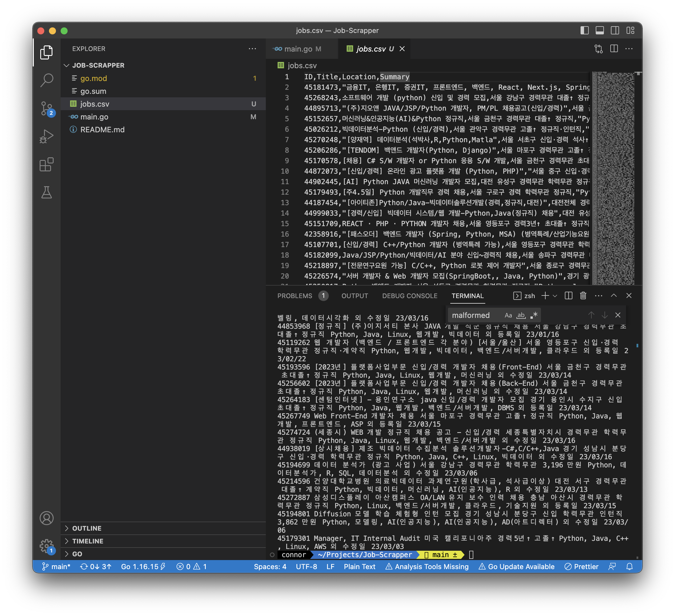Open changes compare icon in editor toolbar

598,49
